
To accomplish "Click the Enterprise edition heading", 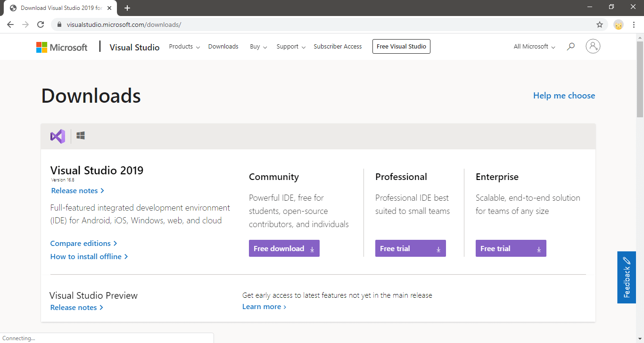I will (x=497, y=177).
